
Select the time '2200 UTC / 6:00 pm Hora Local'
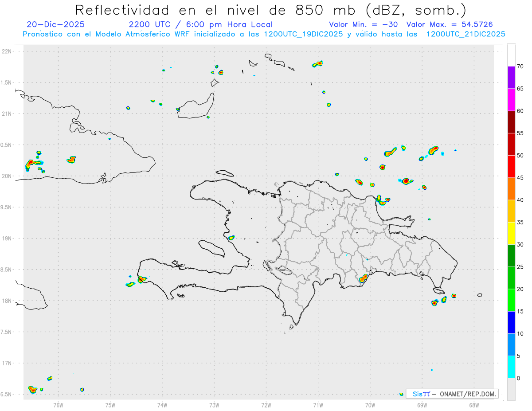[200, 24]
